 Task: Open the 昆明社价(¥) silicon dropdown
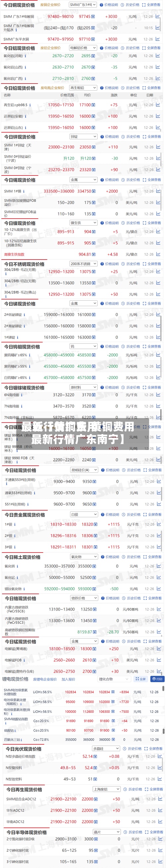coord(84,470)
